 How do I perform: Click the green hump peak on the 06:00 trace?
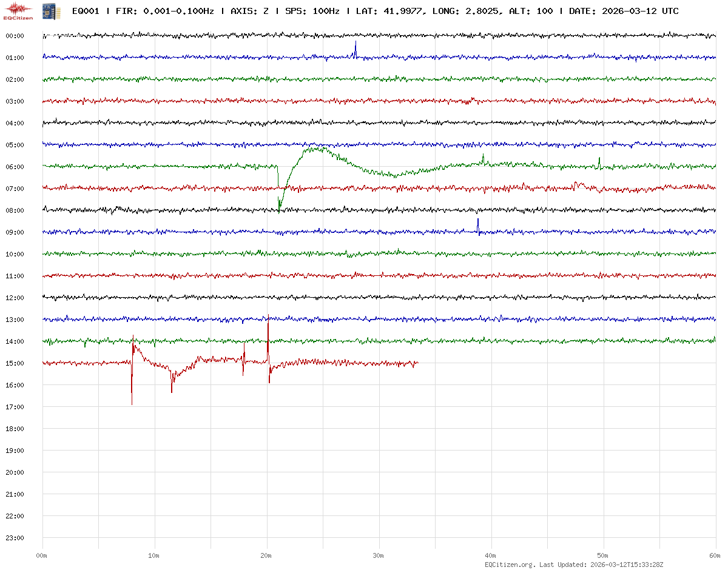point(315,148)
